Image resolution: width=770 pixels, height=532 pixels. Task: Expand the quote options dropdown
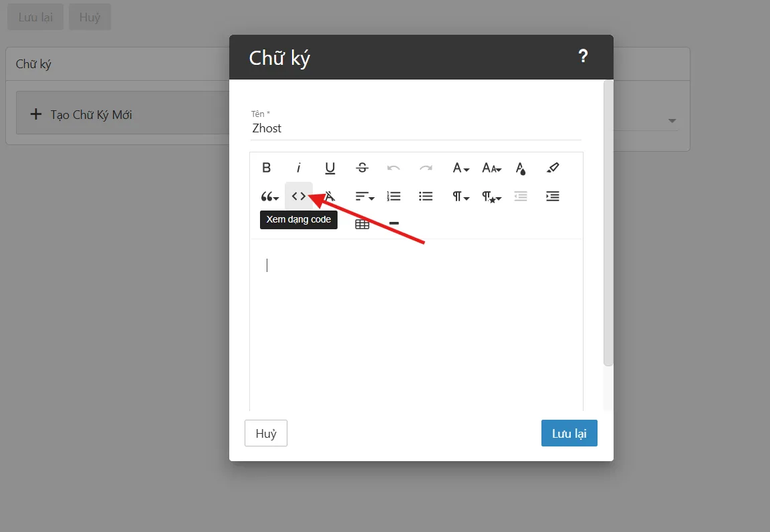pos(269,196)
